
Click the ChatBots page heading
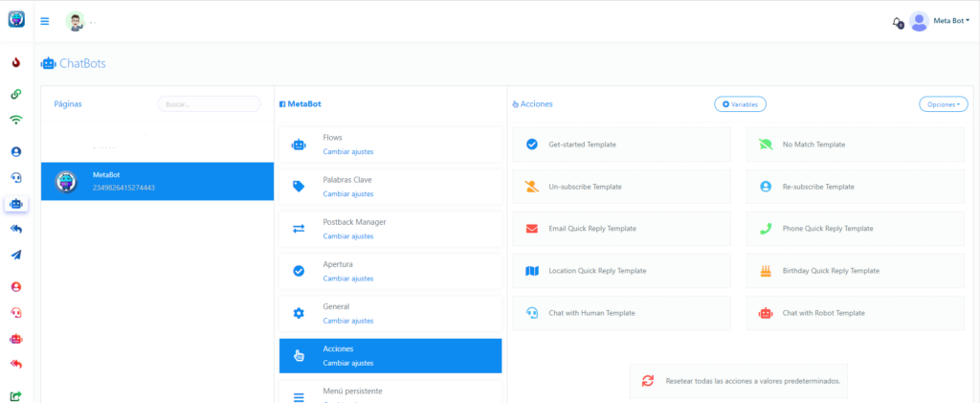click(x=73, y=63)
